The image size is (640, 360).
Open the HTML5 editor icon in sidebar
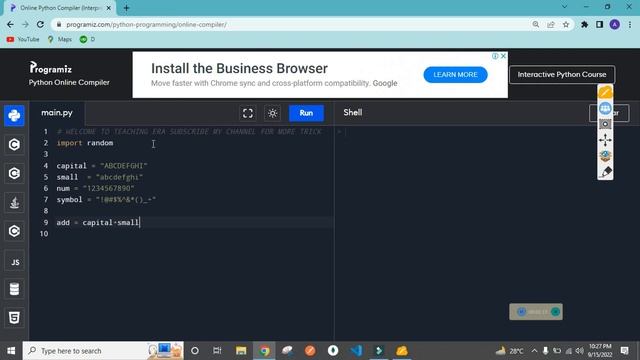tap(14, 318)
